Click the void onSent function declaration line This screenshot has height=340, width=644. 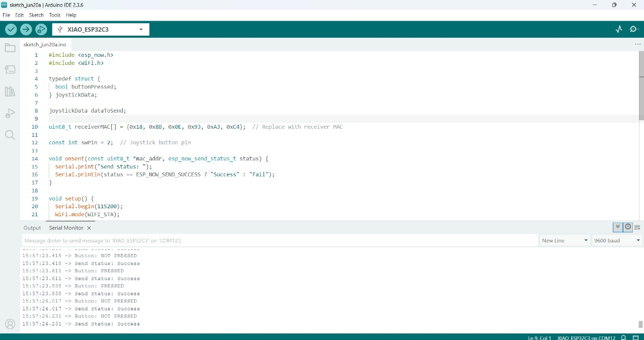pos(158,158)
